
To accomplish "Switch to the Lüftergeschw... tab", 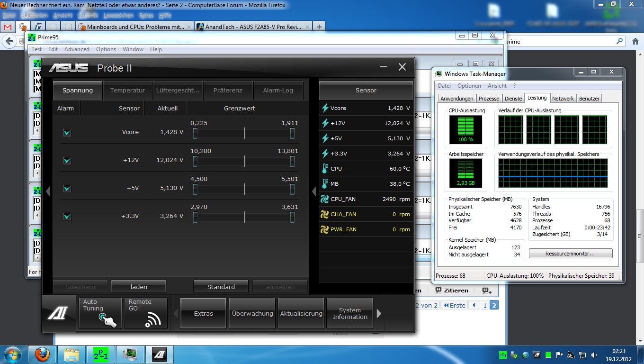I will tap(178, 90).
